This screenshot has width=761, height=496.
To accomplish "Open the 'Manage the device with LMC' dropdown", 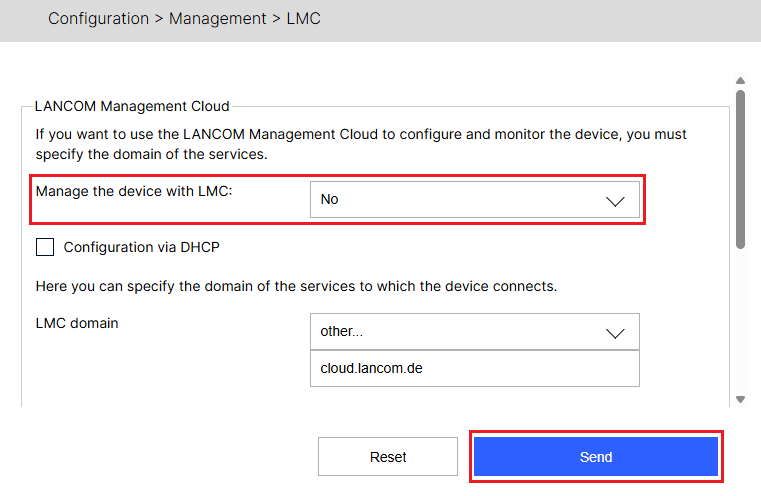I will pos(474,199).
